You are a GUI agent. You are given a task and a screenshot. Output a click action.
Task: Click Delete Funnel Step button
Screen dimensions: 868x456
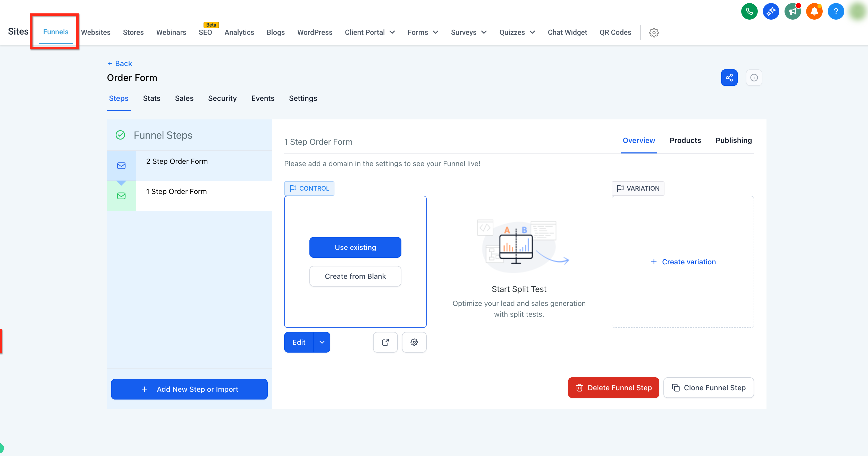pyautogui.click(x=613, y=388)
